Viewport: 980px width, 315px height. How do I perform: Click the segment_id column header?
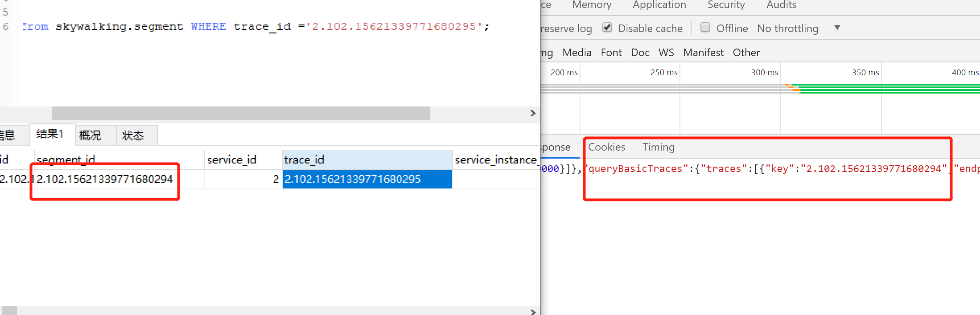pos(119,160)
